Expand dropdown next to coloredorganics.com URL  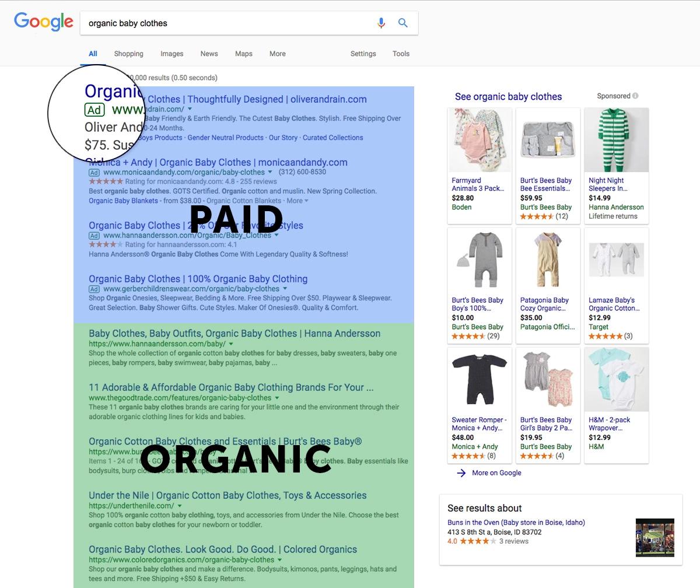[280, 560]
